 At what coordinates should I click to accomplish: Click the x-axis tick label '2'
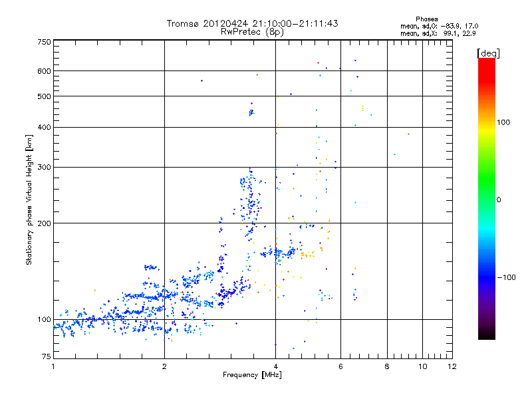pyautogui.click(x=164, y=366)
